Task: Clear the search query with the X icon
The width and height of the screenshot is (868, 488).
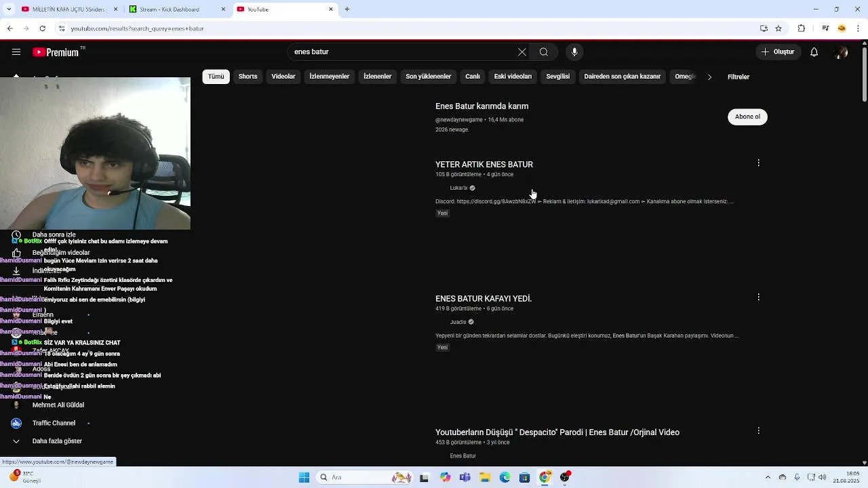Action: click(x=522, y=52)
